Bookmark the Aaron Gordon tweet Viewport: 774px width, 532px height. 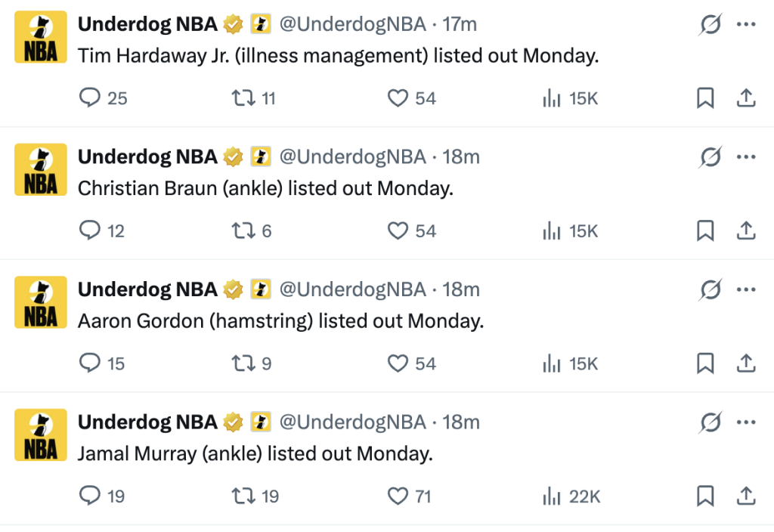click(x=705, y=363)
